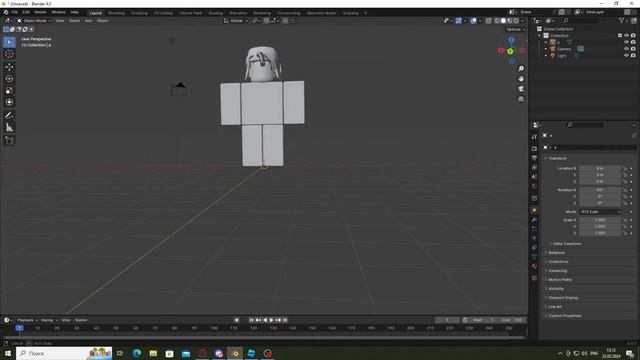
Task: Open the timeline Playback menu
Action: pos(27,320)
